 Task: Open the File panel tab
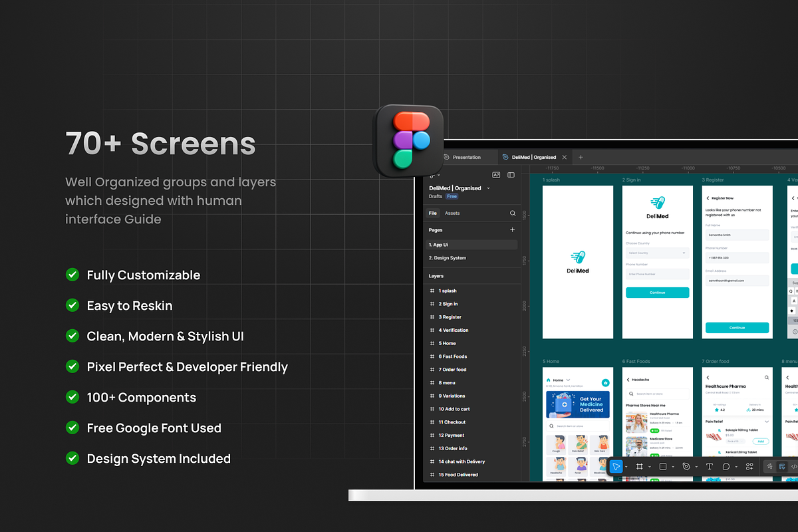point(433,213)
